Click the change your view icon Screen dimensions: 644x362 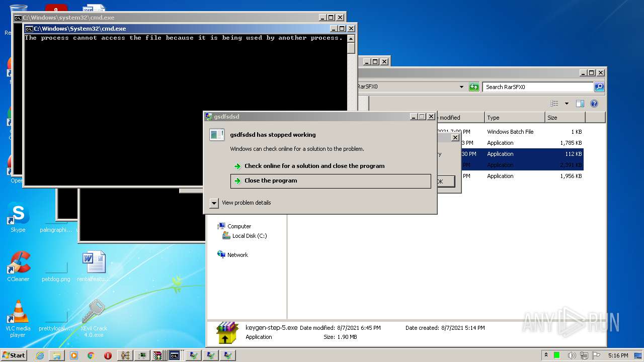(x=554, y=104)
